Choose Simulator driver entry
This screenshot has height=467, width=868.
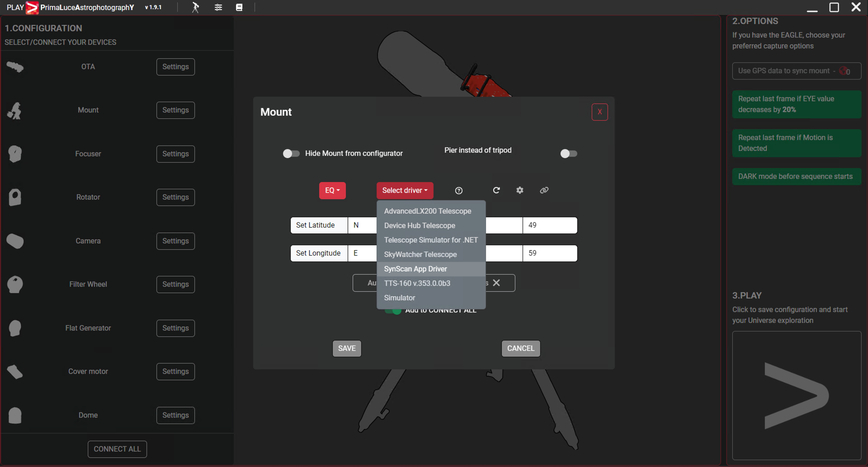point(431,298)
